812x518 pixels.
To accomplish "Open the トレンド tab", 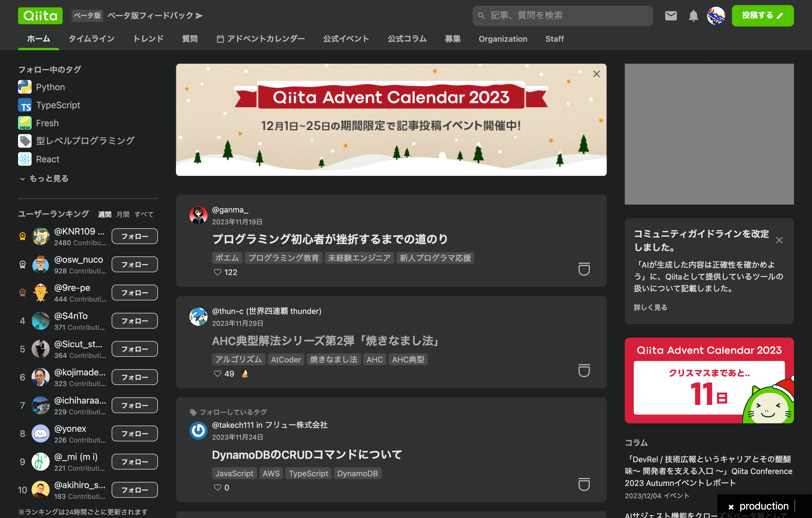I will [x=148, y=39].
